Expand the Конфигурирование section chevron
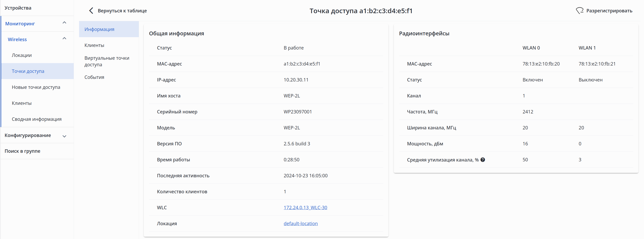The image size is (644, 239). click(x=64, y=136)
